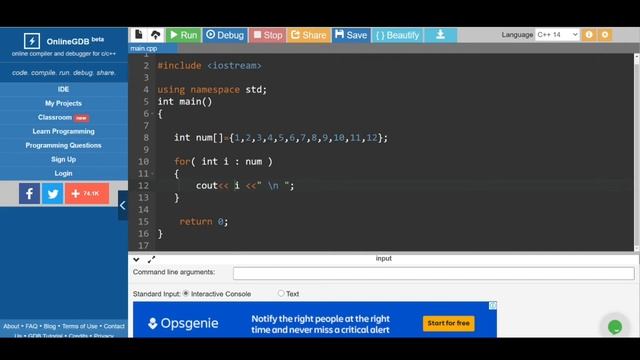Click the 'num[]' array declaration on line 8

(x=209, y=138)
